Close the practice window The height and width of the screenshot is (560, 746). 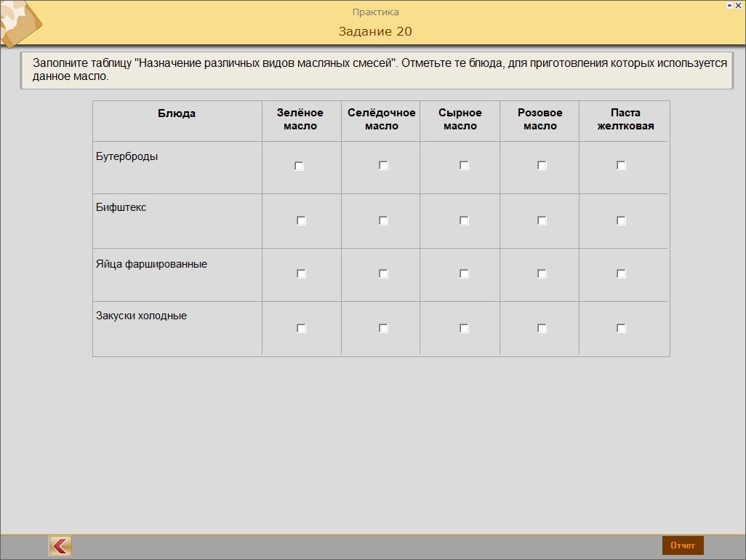(739, 5)
